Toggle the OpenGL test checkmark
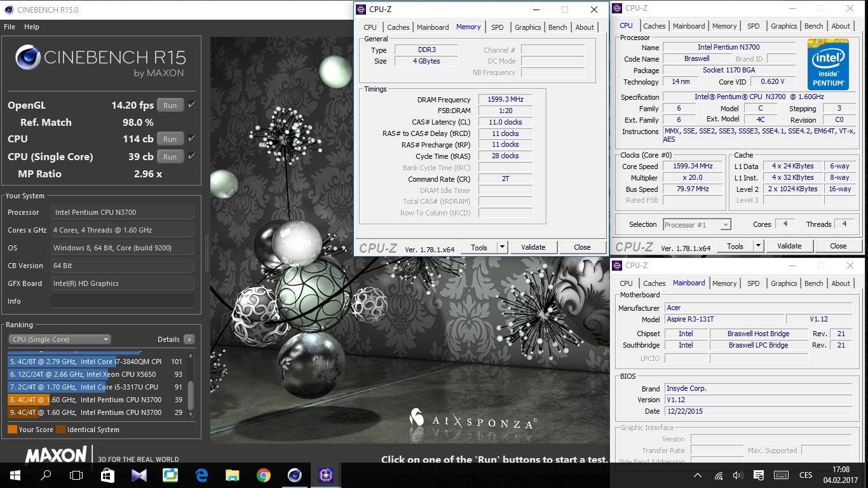Image resolution: width=868 pixels, height=488 pixels. coord(191,105)
